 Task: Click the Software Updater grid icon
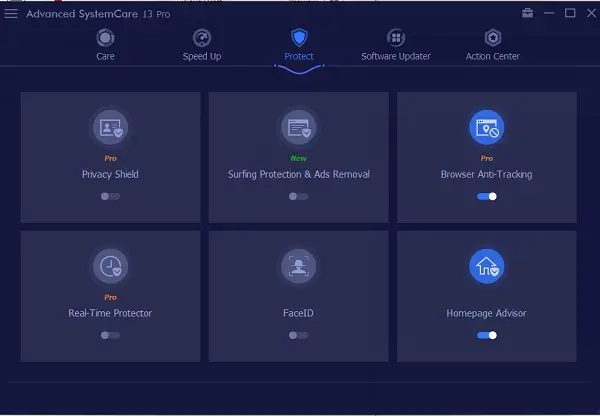click(x=396, y=38)
